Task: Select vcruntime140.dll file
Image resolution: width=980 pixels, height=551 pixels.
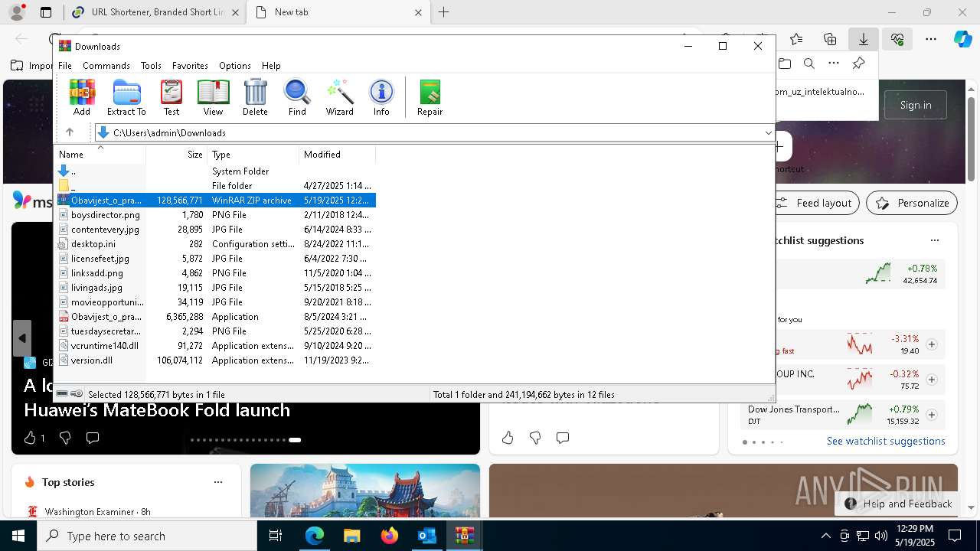Action: pyautogui.click(x=216, y=346)
